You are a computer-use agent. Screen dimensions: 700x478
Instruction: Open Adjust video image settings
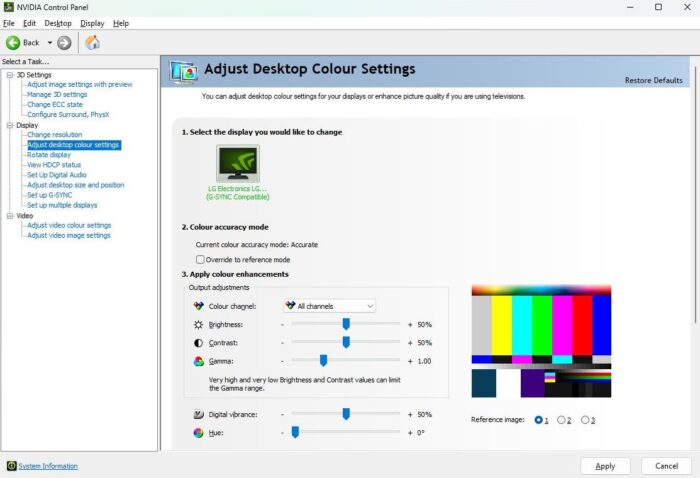click(69, 235)
